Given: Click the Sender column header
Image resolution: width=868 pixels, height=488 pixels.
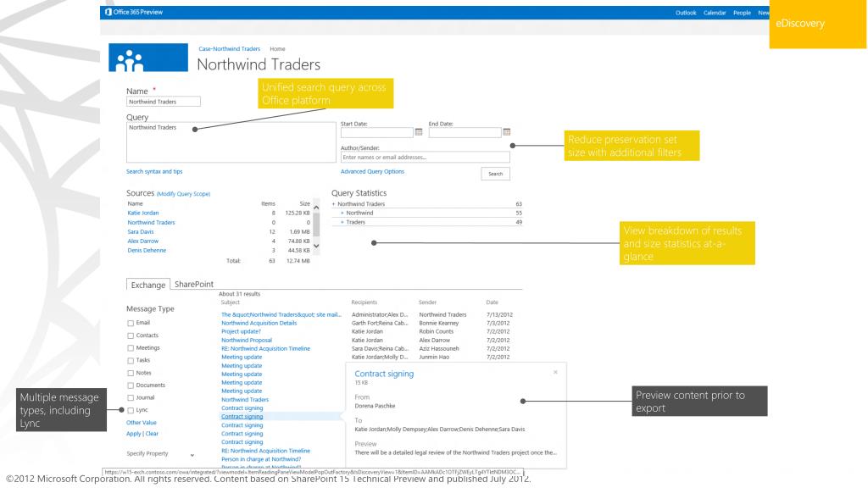Looking at the screenshot, I should (x=427, y=302).
